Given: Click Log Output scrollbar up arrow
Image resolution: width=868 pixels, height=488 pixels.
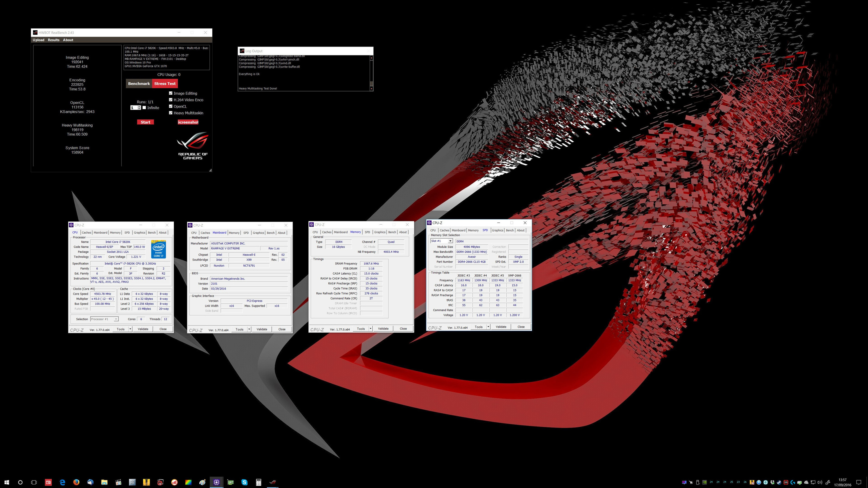Looking at the screenshot, I should [371, 58].
